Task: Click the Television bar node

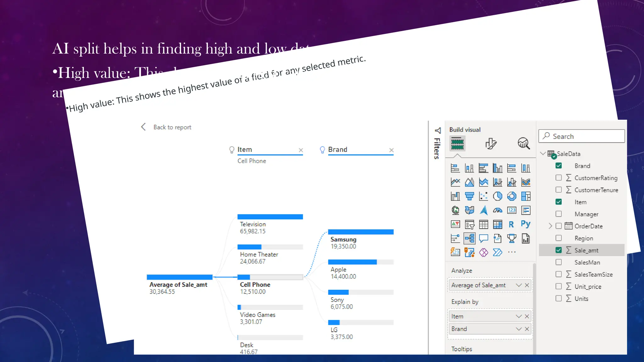Action: point(270,217)
